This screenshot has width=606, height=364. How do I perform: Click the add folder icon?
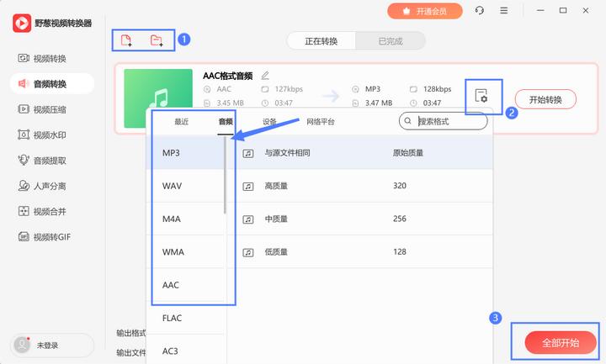157,40
